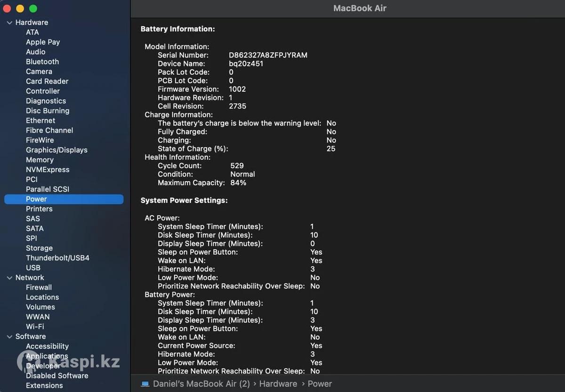
Task: Click the laptop icon in path bar
Action: tap(145, 384)
